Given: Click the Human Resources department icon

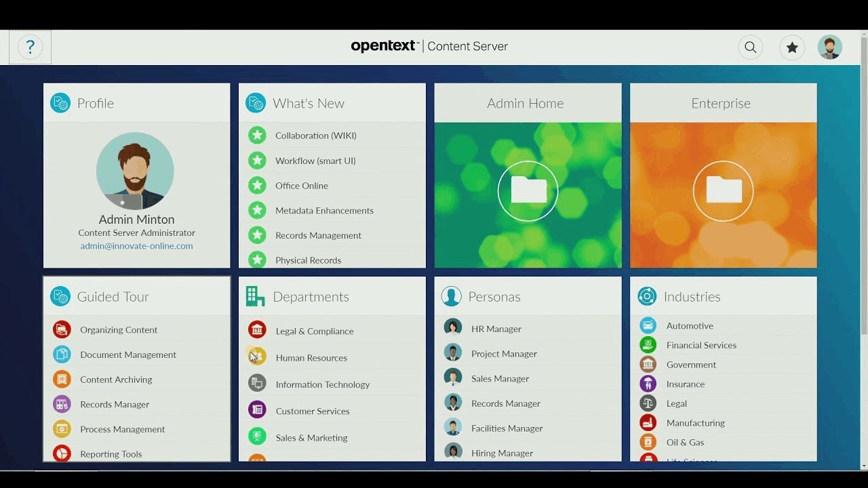Looking at the screenshot, I should (257, 357).
